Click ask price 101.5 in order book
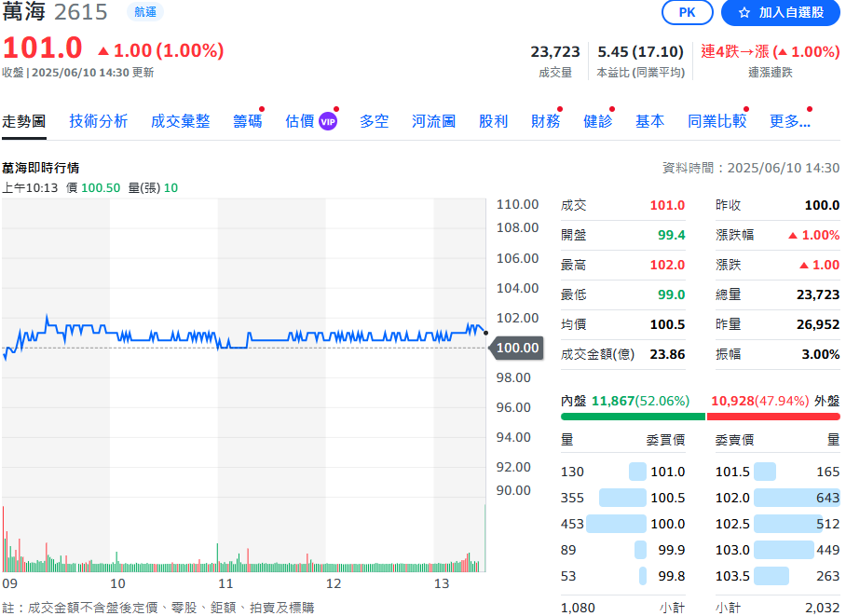This screenshot has height=616, width=846. pos(732,472)
